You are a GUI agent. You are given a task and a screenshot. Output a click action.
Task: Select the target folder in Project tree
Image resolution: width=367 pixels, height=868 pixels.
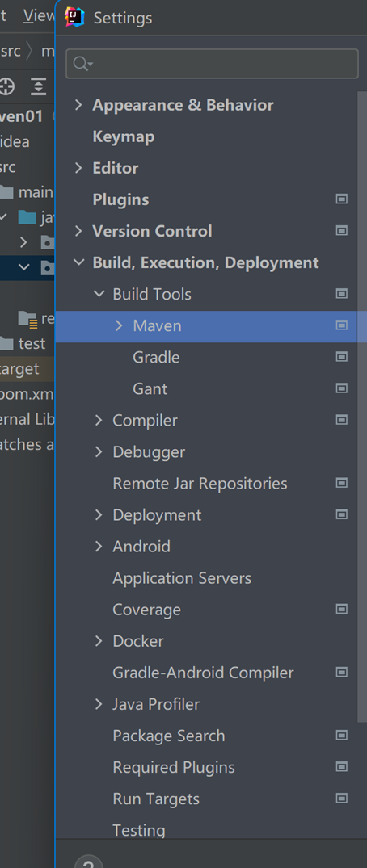[x=19, y=369]
